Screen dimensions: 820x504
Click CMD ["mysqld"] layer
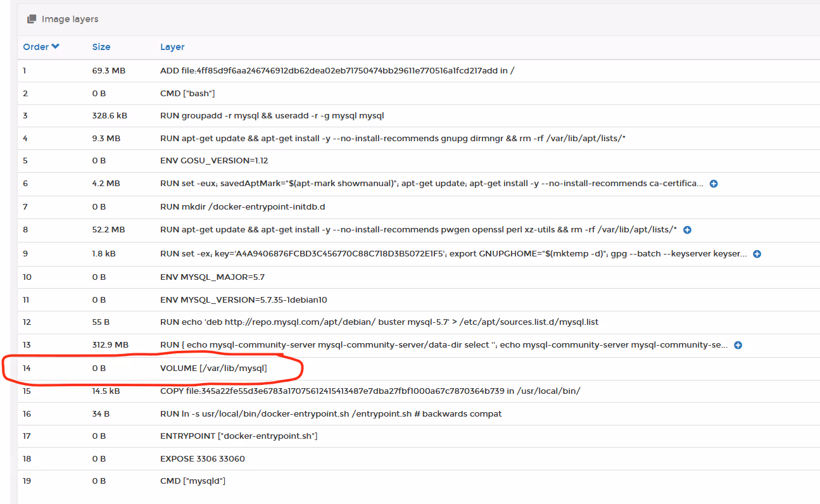tap(192, 481)
